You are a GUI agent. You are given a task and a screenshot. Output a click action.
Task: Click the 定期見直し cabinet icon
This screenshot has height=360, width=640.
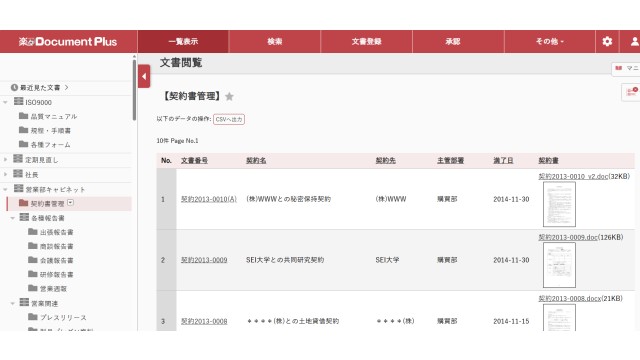[18, 159]
